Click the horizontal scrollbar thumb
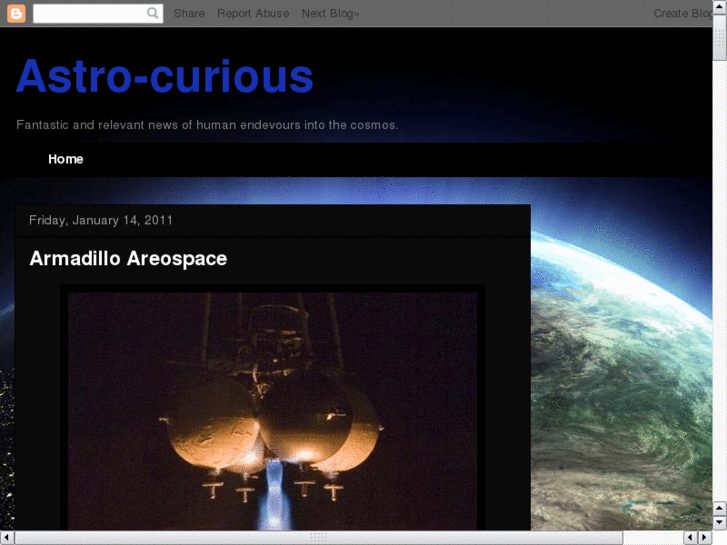The height and width of the screenshot is (545, 727). pos(319,538)
